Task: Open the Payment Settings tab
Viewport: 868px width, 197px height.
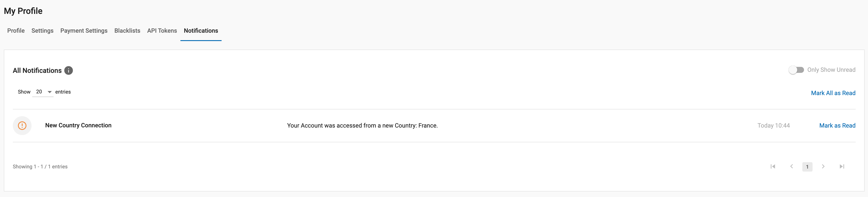Action: click(84, 31)
